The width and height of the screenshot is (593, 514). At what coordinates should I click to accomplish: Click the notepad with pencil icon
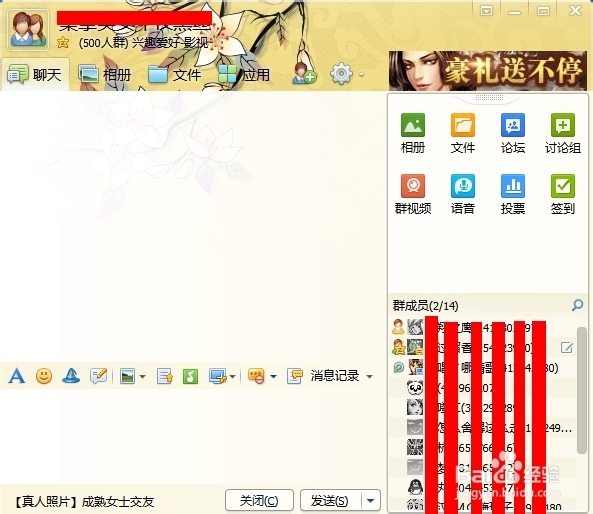(x=99, y=376)
